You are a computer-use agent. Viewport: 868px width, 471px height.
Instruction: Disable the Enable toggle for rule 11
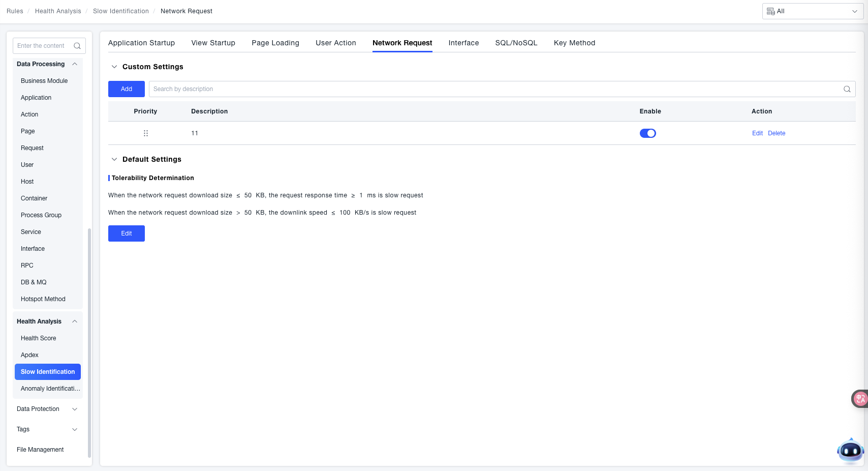(647, 133)
